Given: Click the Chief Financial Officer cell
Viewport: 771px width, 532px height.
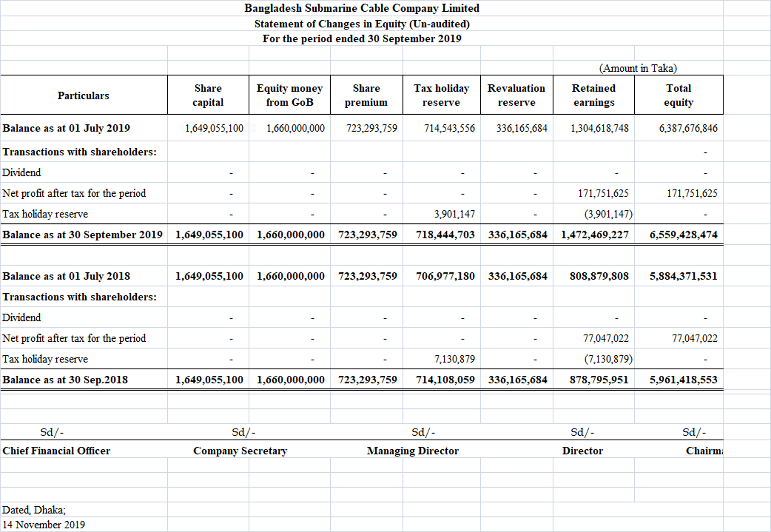Looking at the screenshot, I should pyautogui.click(x=56, y=451).
